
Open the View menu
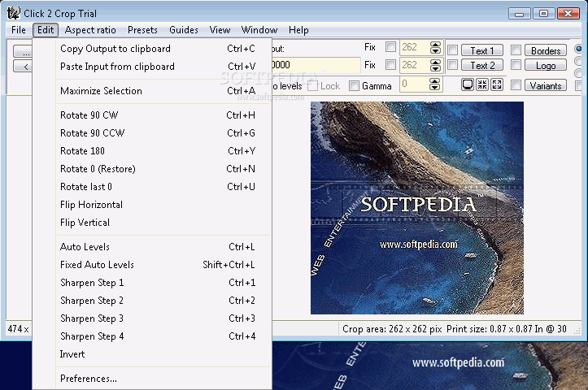tap(220, 30)
